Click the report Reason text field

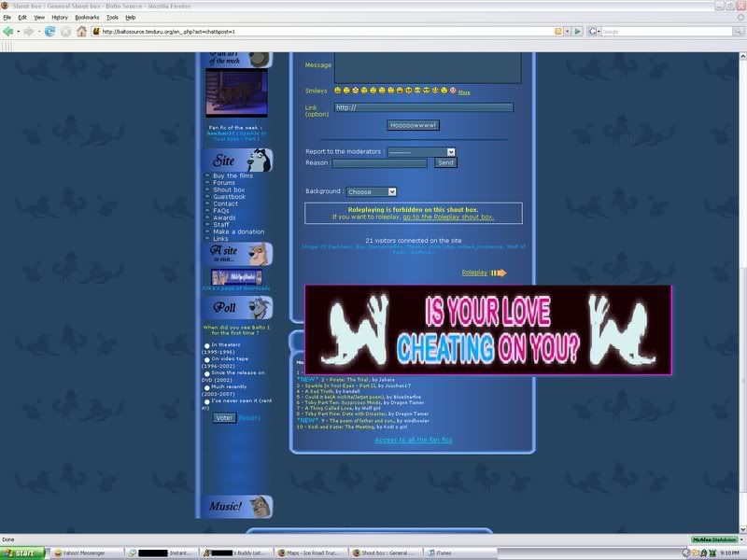click(x=380, y=163)
